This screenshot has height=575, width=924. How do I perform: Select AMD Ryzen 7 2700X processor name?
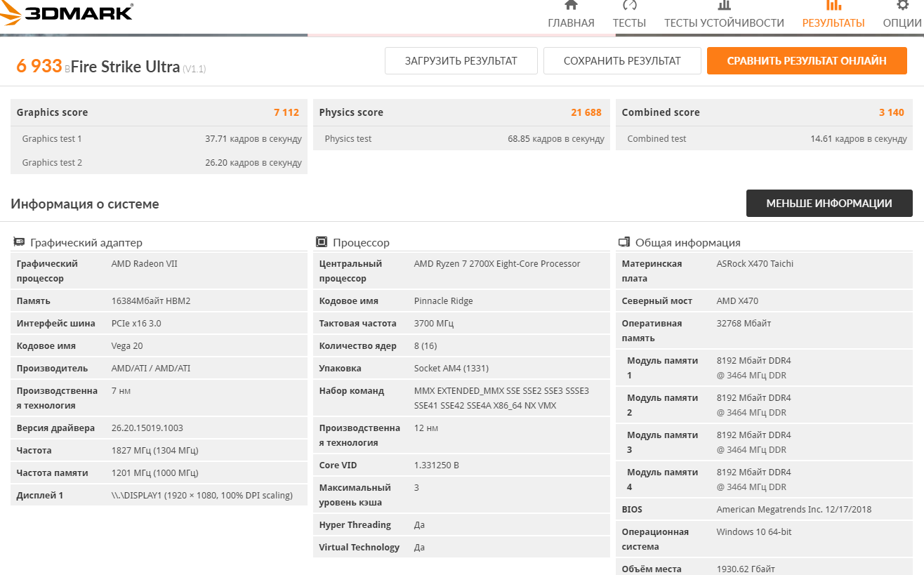point(497,264)
